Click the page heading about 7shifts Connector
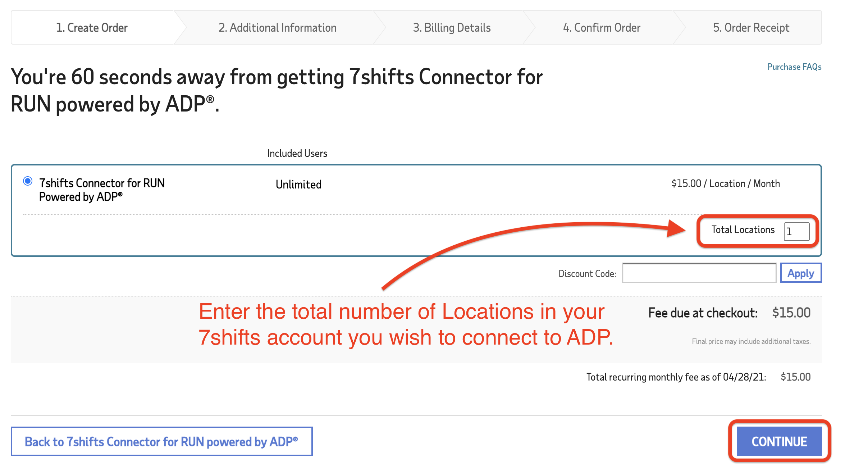868x464 pixels. coord(276,89)
